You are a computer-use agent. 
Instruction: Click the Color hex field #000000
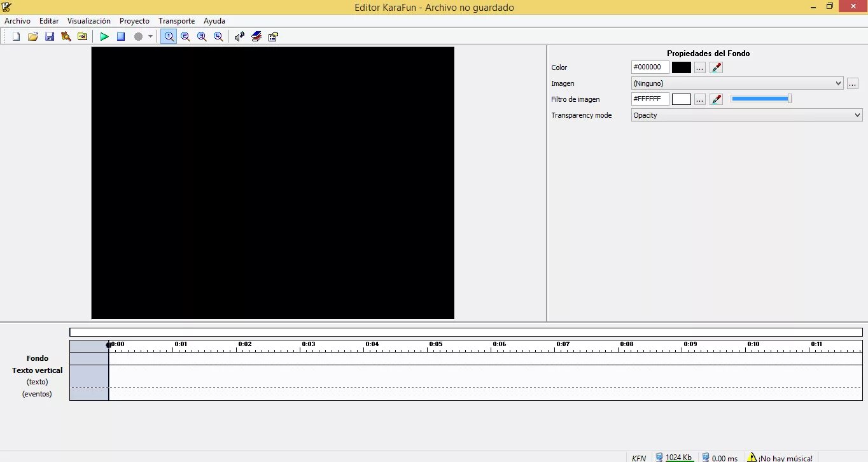[x=650, y=67]
